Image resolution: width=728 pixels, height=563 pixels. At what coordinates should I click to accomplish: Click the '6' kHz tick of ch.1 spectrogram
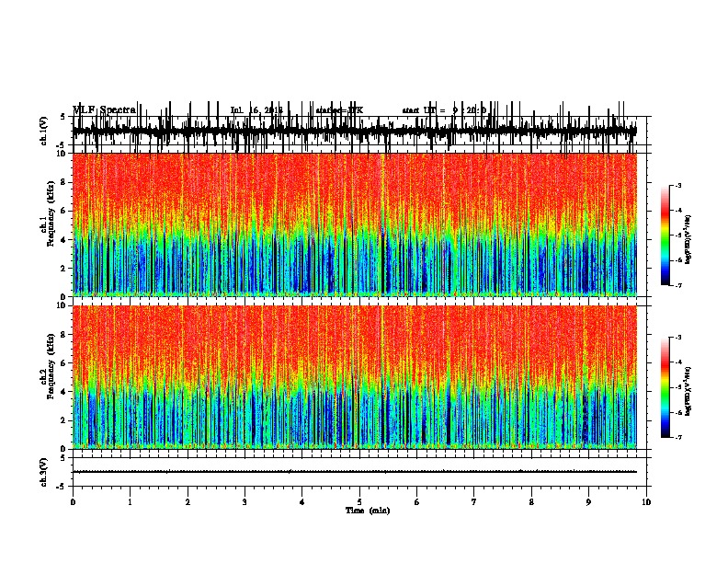63,211
